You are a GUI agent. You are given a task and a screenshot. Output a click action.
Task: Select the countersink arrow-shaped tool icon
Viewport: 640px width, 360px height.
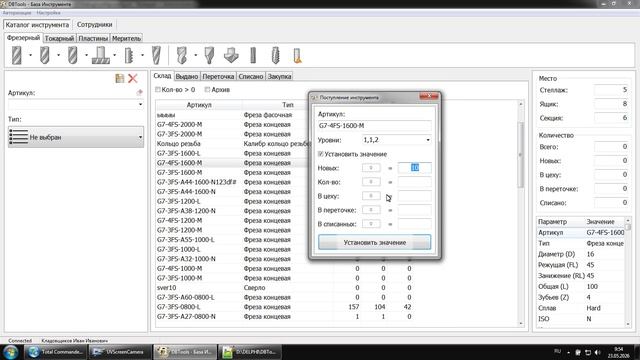(231, 55)
